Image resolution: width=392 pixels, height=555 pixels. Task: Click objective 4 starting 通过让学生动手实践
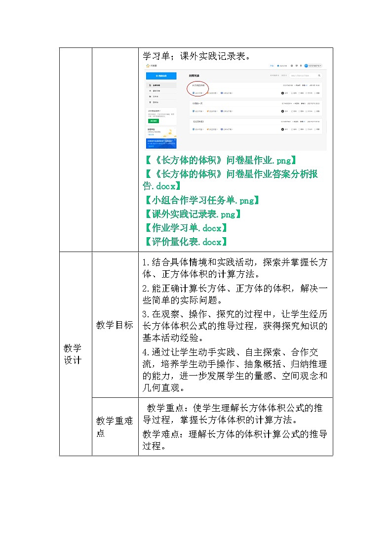coord(235,370)
